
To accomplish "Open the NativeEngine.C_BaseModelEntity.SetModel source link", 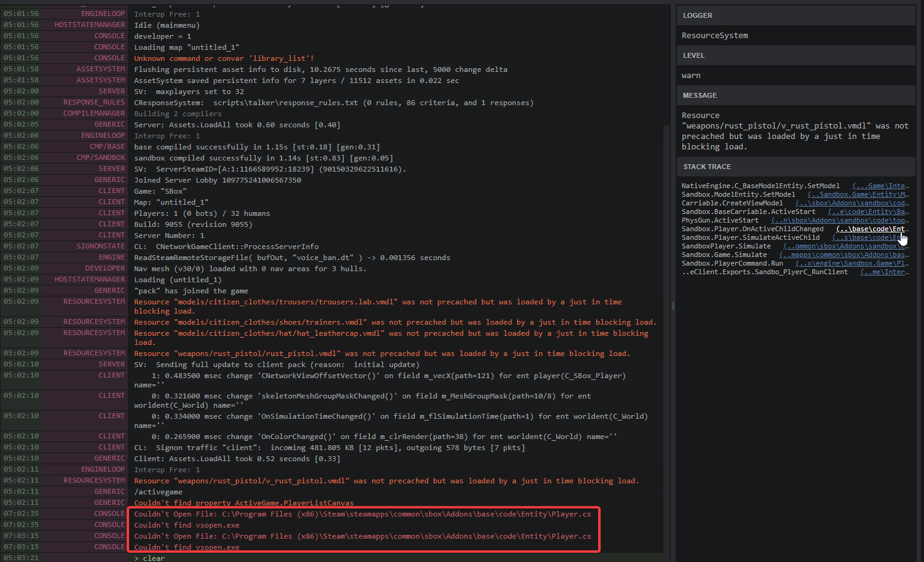I will click(880, 185).
